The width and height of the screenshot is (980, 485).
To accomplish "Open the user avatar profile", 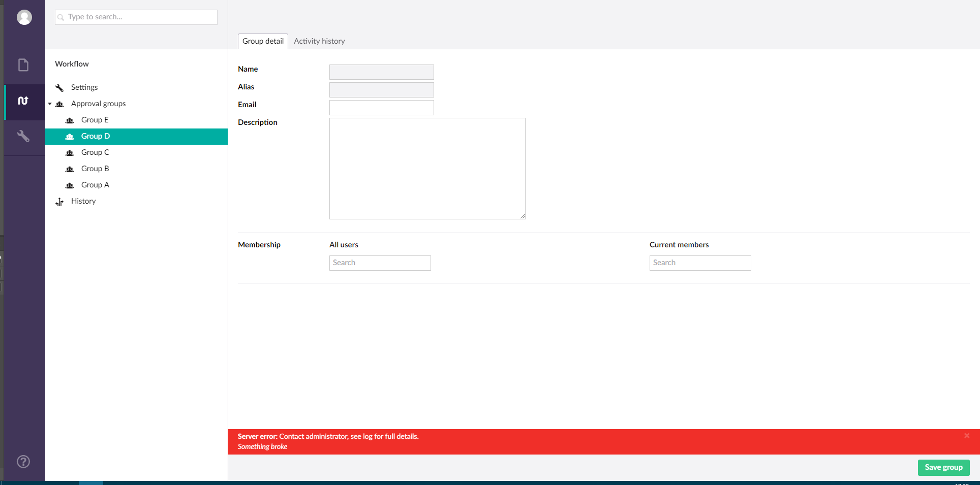I will tap(24, 17).
